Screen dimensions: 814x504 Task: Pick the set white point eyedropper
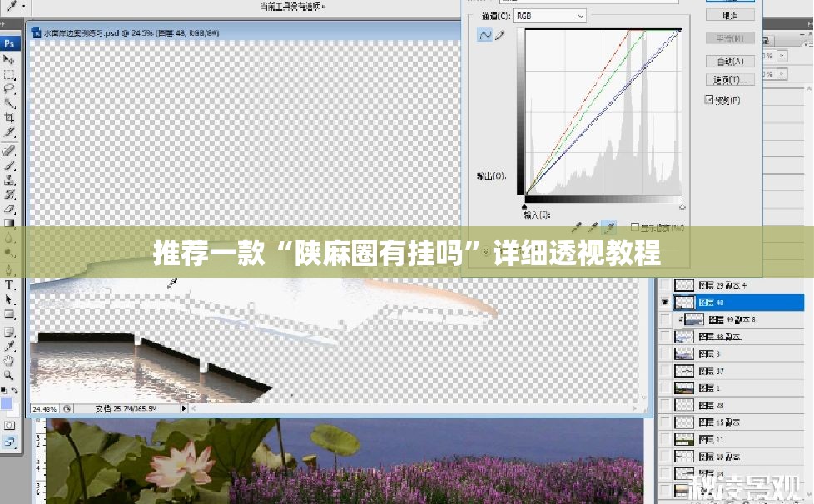coord(610,226)
